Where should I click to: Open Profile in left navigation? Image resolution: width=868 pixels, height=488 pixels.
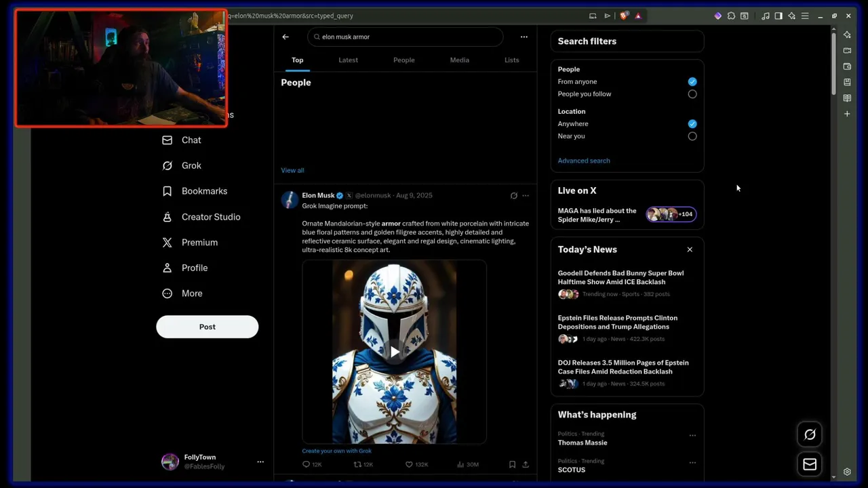point(185,268)
